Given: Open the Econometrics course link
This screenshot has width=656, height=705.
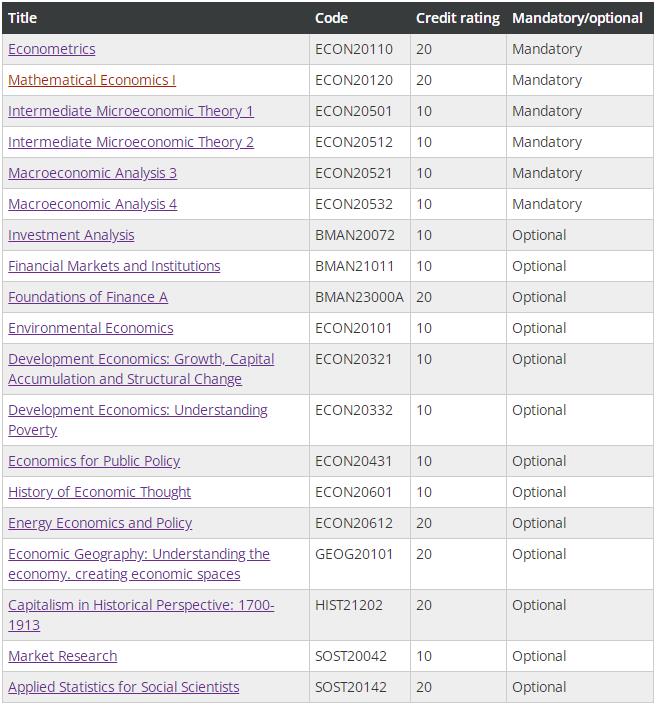Looking at the screenshot, I should (x=52, y=49).
